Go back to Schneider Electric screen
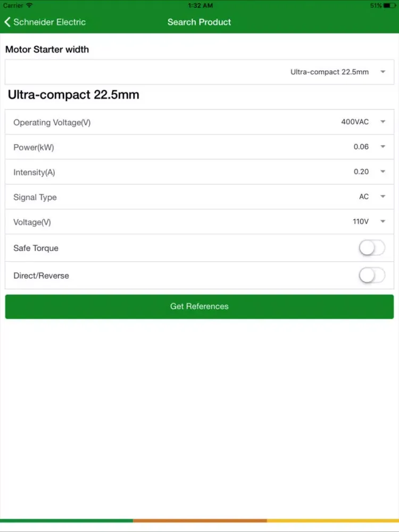The height and width of the screenshot is (532, 399). coord(49,22)
